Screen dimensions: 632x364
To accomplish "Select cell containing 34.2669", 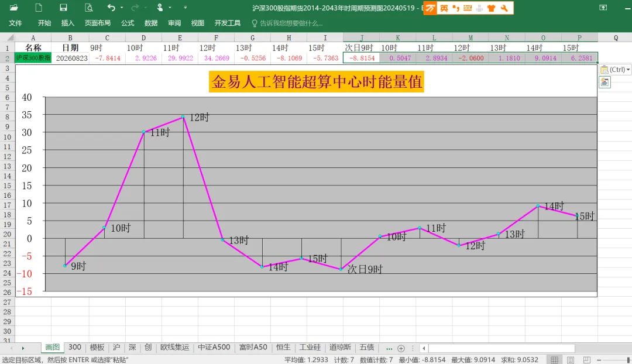I will [217, 58].
